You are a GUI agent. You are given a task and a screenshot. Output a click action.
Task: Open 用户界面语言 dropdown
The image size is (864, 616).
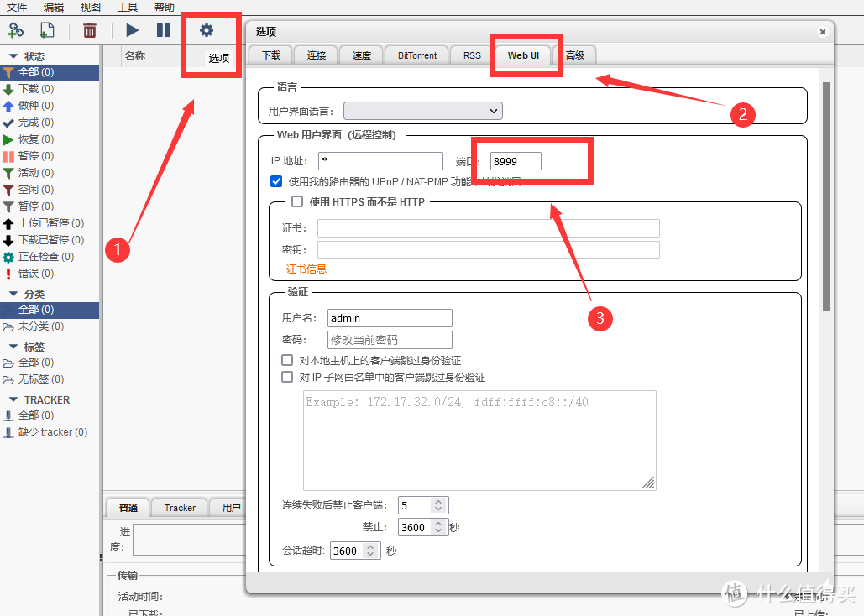pos(422,111)
